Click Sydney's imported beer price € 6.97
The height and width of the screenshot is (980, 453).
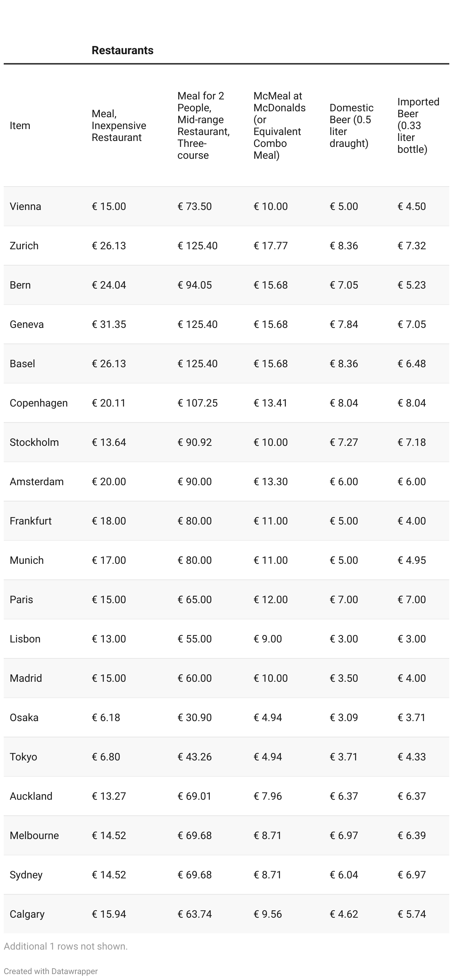pyautogui.click(x=411, y=875)
